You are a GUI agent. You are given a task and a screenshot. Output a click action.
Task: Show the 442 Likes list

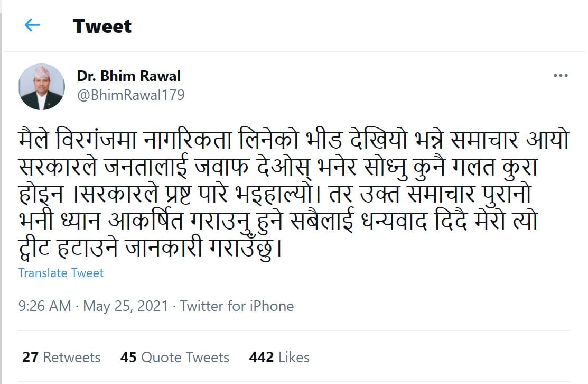(279, 358)
